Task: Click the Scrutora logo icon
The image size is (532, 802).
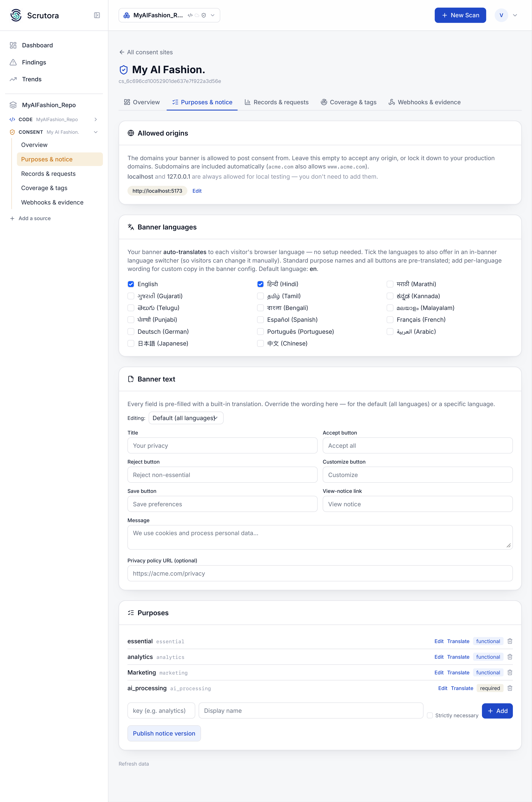Action: click(x=16, y=15)
